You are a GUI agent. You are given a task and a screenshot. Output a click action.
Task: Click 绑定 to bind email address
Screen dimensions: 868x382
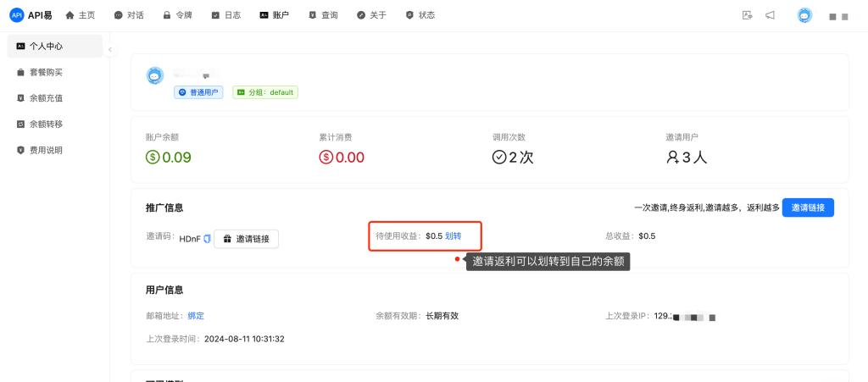click(196, 316)
